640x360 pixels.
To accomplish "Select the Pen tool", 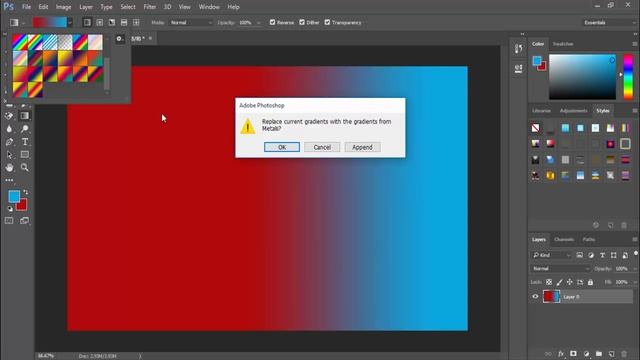I will 9,142.
